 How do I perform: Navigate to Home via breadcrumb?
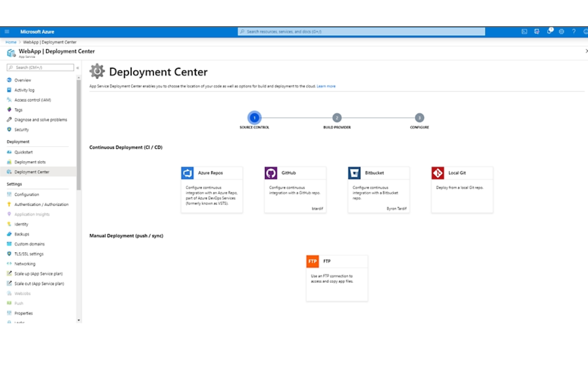click(11, 42)
